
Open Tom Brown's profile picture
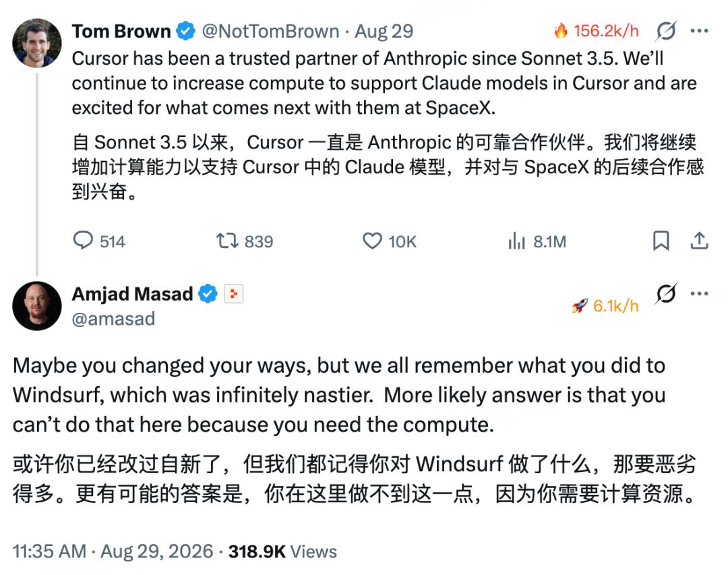pyautogui.click(x=36, y=43)
